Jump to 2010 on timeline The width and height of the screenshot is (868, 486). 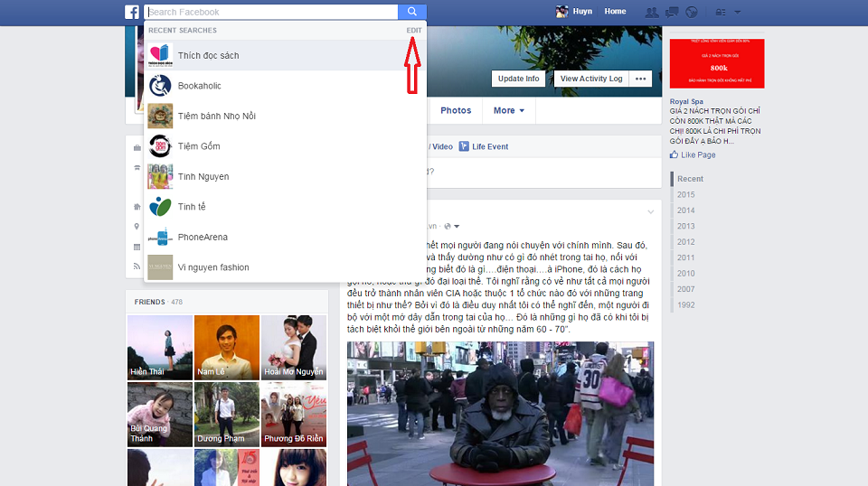[x=686, y=273]
